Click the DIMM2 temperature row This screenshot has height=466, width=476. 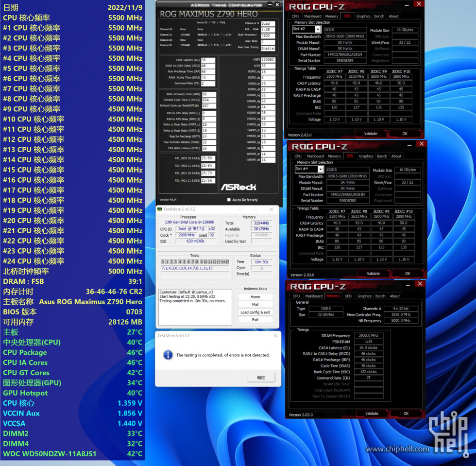72,433
